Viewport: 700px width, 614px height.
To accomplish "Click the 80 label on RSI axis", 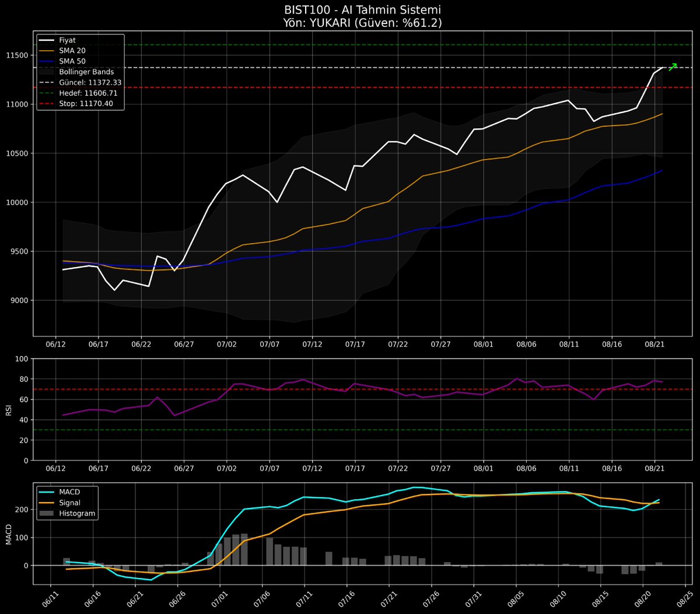I will point(24,379).
